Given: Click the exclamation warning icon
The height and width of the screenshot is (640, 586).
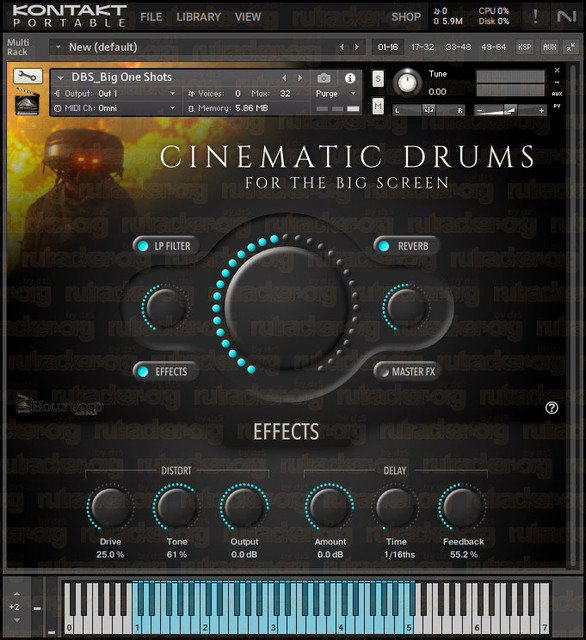Looking at the screenshot, I should coord(535,16).
